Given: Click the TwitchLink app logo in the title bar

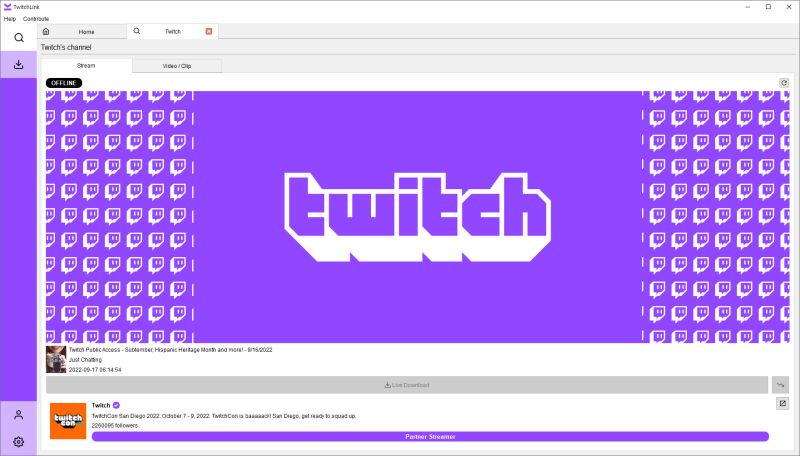Looking at the screenshot, I should 7,7.
